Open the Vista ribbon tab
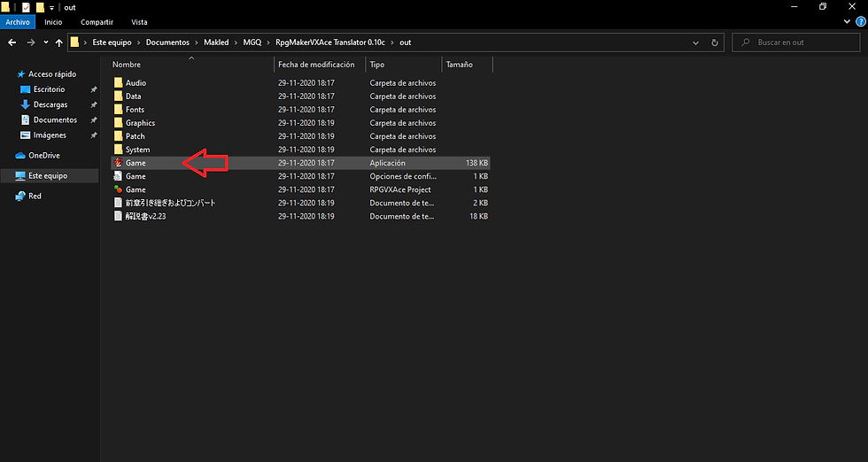The image size is (868, 462). (x=140, y=22)
